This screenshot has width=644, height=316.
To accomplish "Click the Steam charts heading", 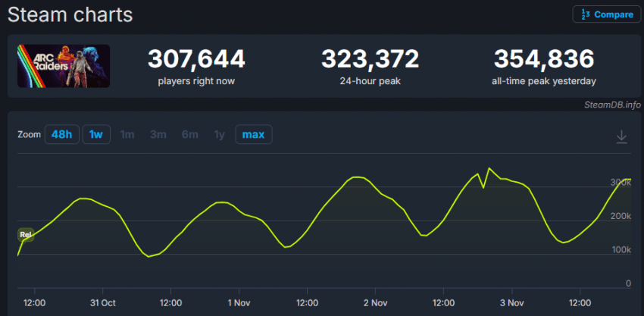I will [70, 14].
